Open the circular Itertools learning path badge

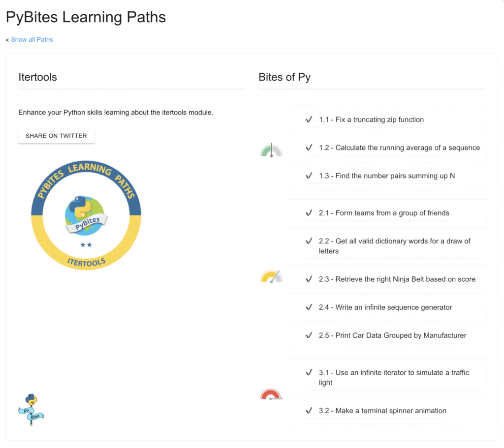86,215
